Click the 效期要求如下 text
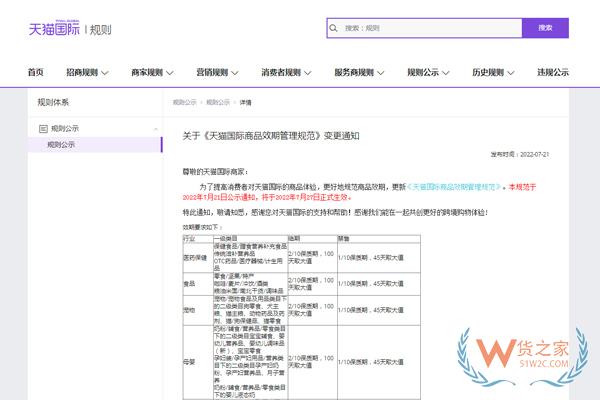600x400 pixels. [x=202, y=227]
